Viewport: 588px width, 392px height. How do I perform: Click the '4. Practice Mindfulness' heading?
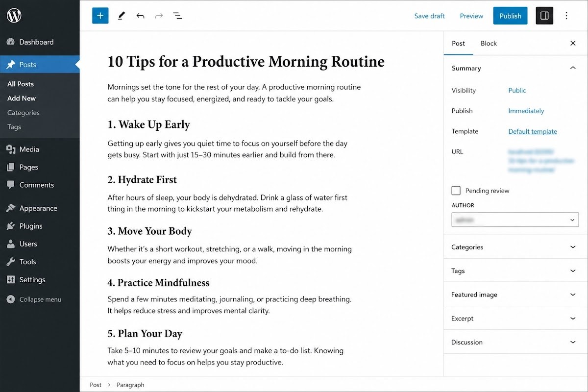pyautogui.click(x=158, y=283)
